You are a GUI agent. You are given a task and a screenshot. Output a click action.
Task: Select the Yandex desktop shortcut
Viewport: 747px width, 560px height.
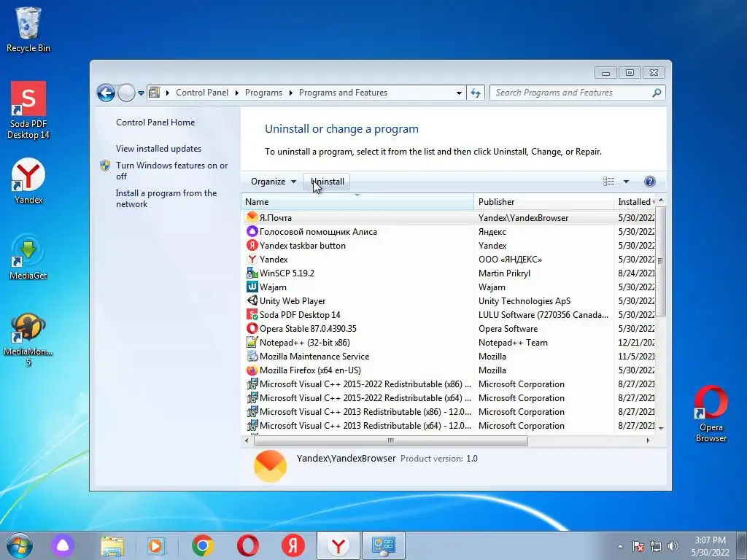(28, 182)
